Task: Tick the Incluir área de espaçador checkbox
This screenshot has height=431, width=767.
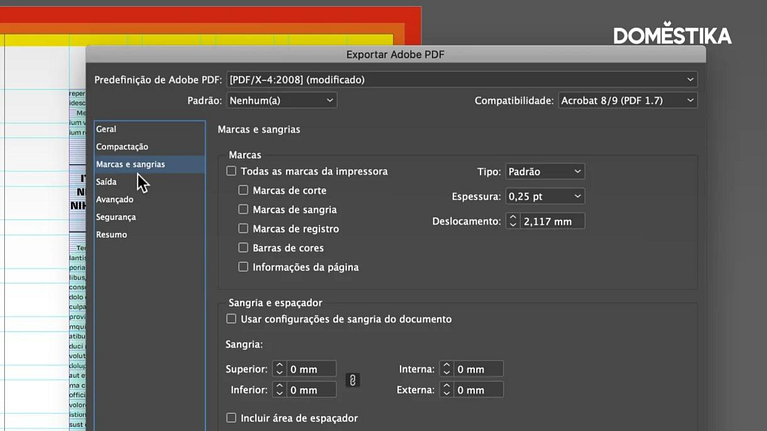Action: [x=232, y=418]
